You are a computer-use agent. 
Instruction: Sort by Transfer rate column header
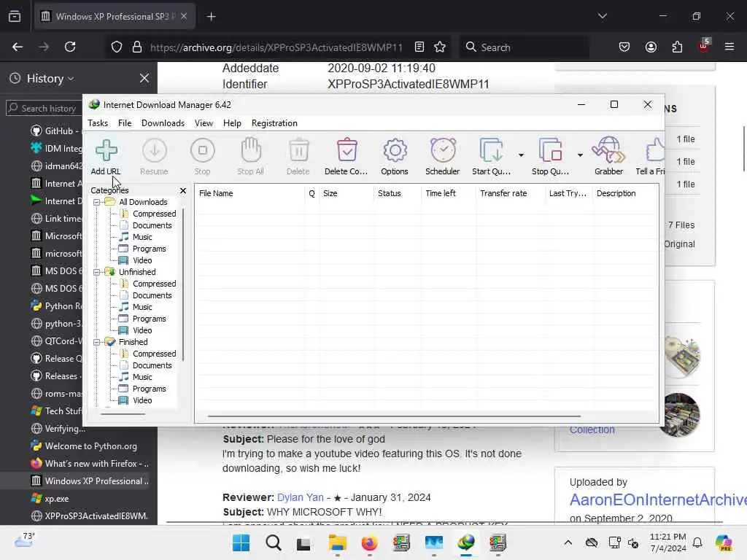510,193
